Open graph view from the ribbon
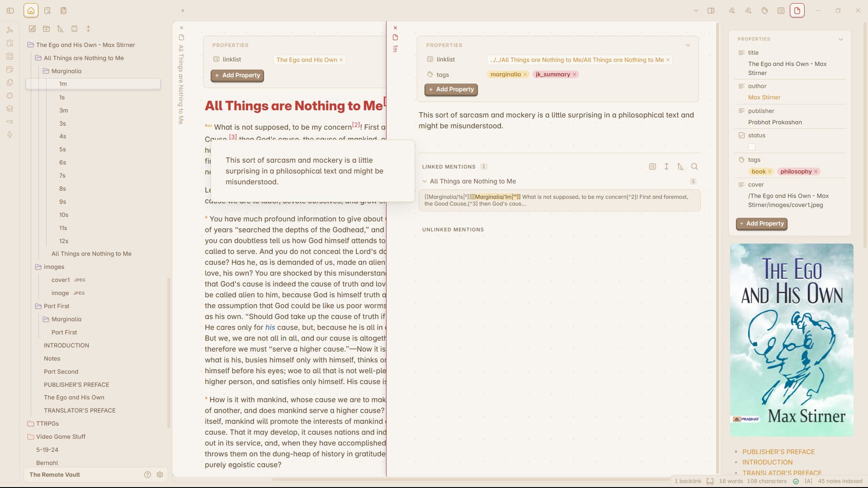 coord(10,30)
